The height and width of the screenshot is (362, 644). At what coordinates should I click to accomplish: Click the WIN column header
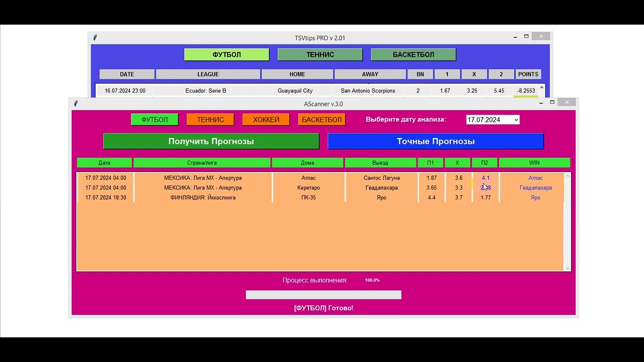point(534,163)
